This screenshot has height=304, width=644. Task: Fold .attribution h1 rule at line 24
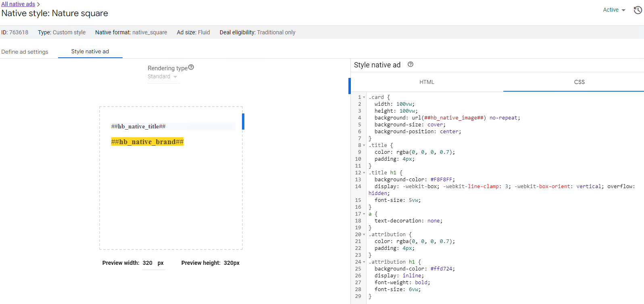point(364,262)
